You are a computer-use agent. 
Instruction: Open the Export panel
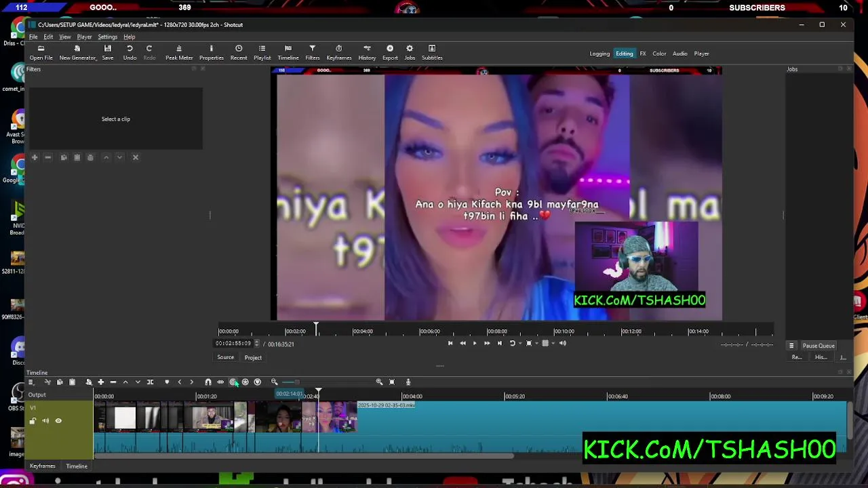tap(390, 52)
